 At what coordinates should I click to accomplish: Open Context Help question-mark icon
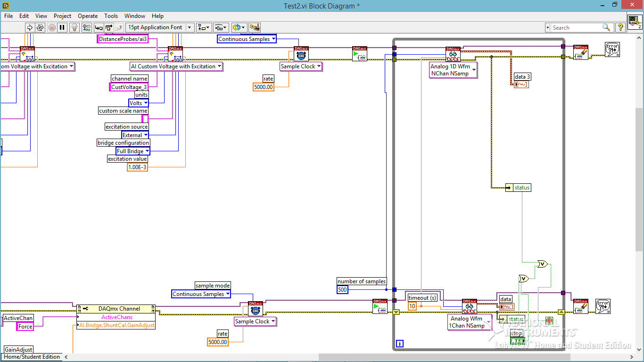pos(621,27)
